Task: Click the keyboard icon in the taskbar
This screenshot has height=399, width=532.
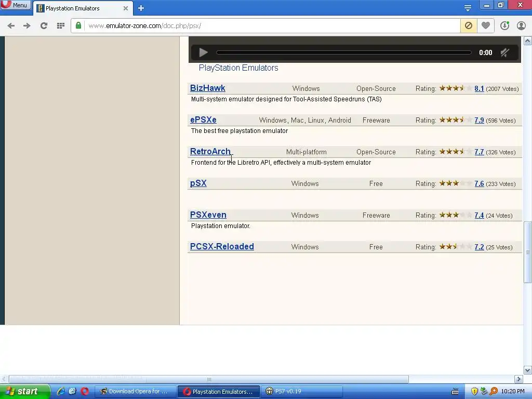Action: (455, 392)
